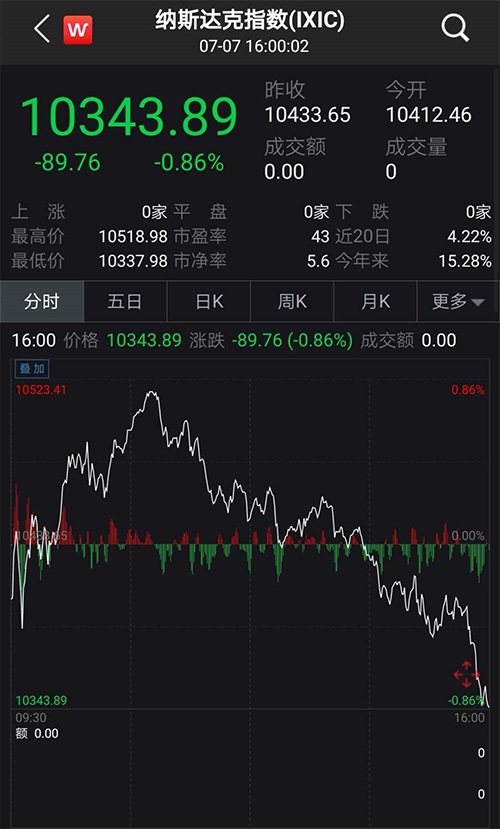Tap the 市盈率 43 field
This screenshot has height=829, width=500.
[252, 236]
